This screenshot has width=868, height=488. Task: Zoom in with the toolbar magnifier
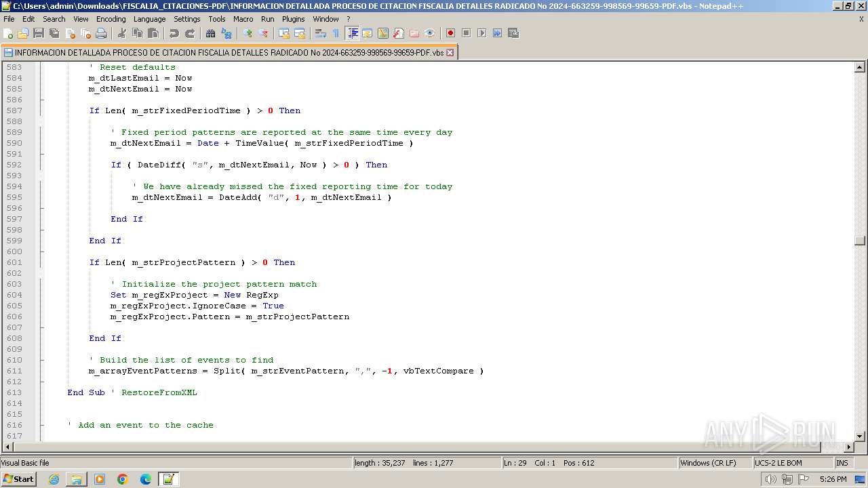tap(248, 33)
